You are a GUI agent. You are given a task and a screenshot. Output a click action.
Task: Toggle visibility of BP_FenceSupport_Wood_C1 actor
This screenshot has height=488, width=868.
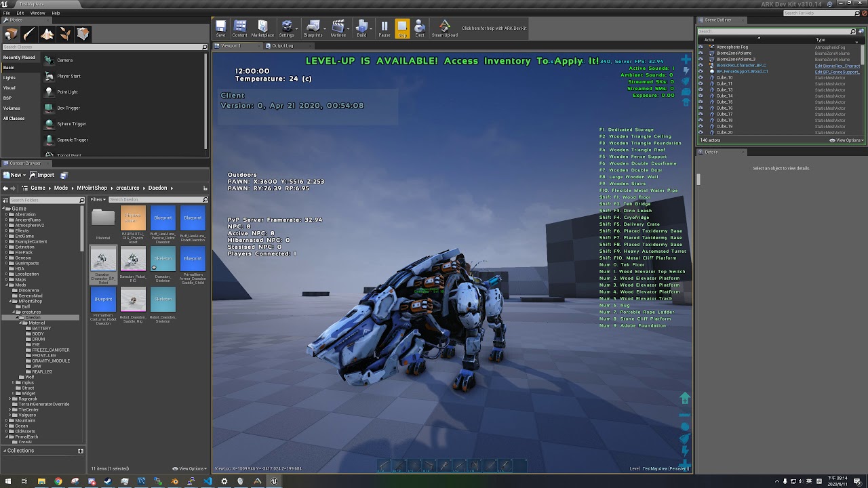[x=701, y=71]
